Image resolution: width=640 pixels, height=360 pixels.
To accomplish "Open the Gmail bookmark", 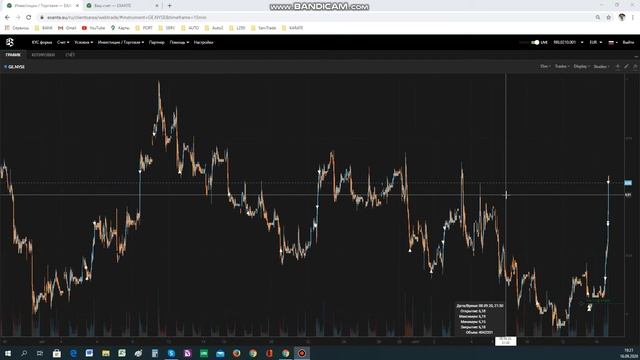I will click(x=67, y=28).
